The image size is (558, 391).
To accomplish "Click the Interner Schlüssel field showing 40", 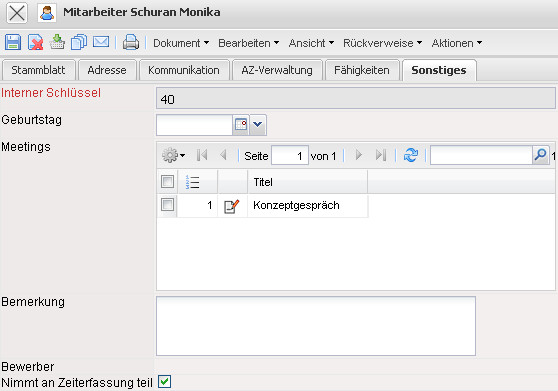I will coord(356,99).
